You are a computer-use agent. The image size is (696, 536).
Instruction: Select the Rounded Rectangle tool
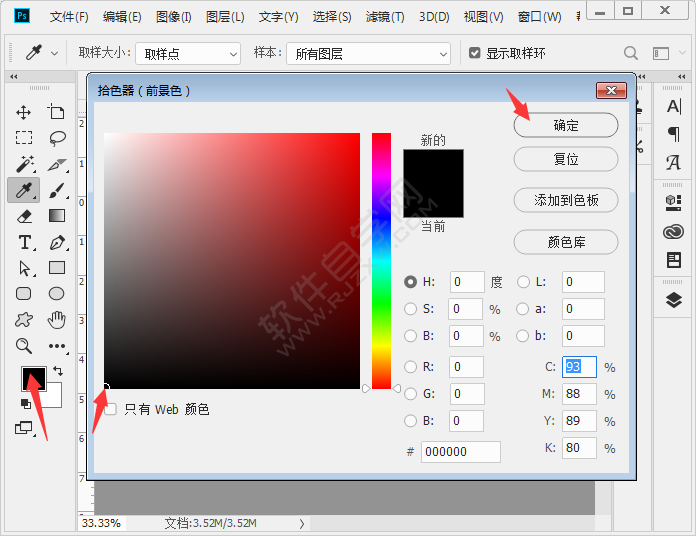[24, 294]
